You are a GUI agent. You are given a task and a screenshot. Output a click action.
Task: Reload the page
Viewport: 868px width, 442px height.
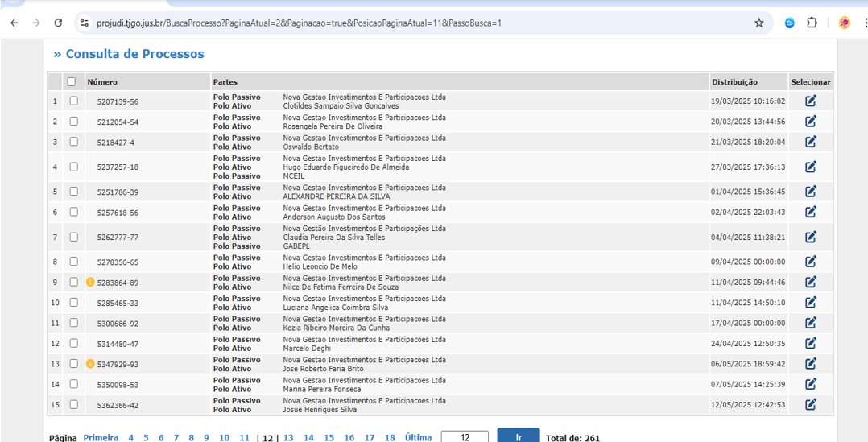tap(58, 23)
